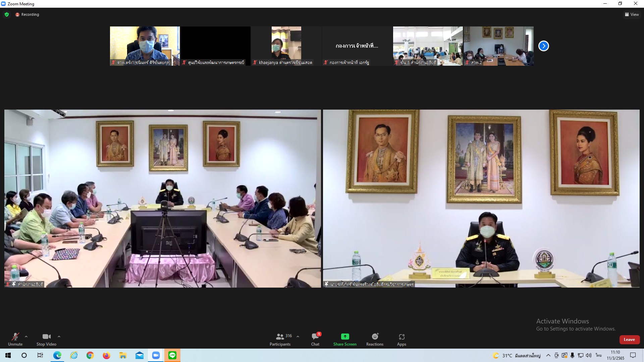Image resolution: width=644 pixels, height=362 pixels.
Task: Open the Windows Start menu
Action: tap(8, 355)
